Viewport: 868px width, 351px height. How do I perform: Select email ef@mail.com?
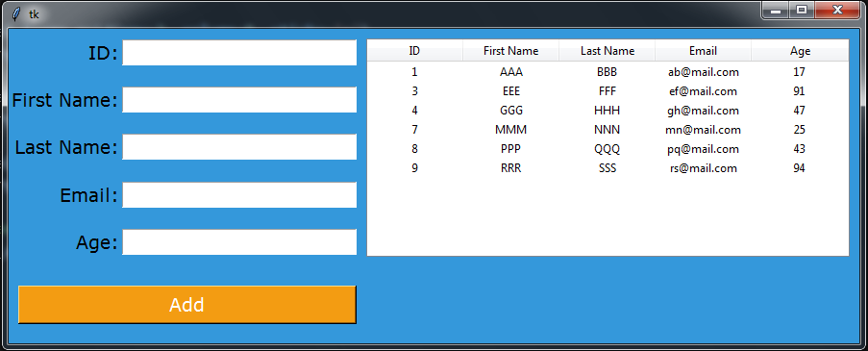703,91
